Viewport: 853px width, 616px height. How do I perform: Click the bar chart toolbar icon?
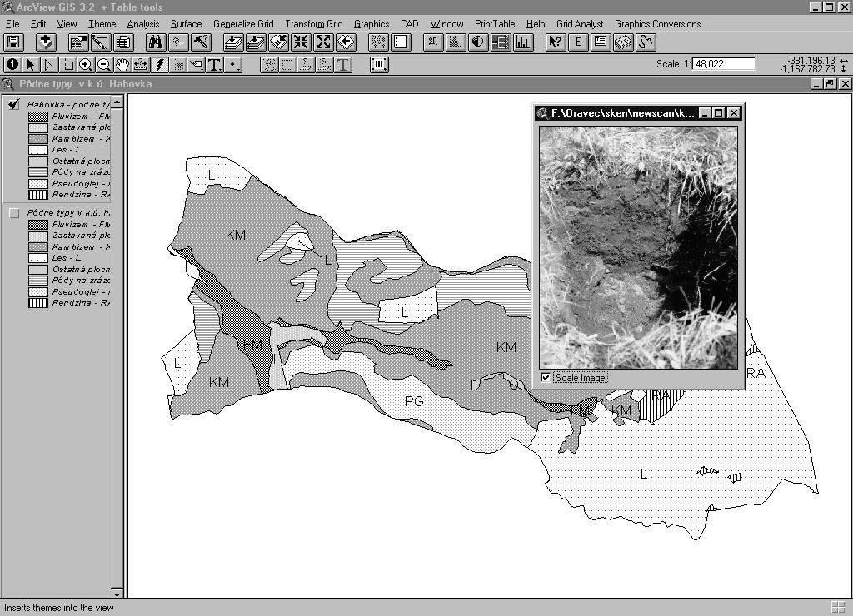click(x=523, y=42)
